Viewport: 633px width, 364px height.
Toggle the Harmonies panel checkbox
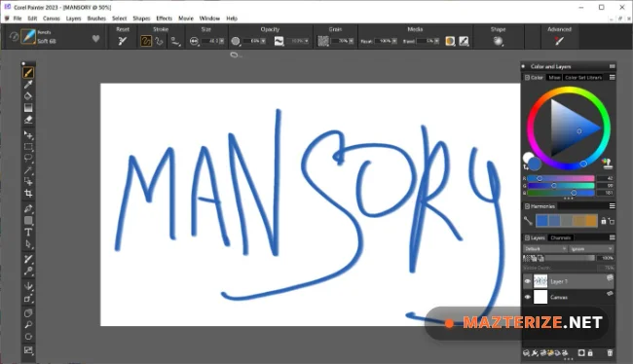pyautogui.click(x=527, y=206)
